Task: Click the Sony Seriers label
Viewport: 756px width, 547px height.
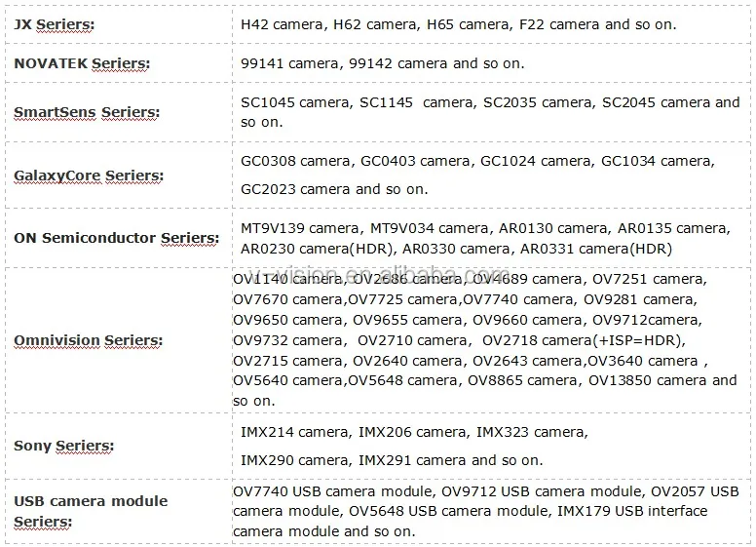Action: (x=63, y=446)
